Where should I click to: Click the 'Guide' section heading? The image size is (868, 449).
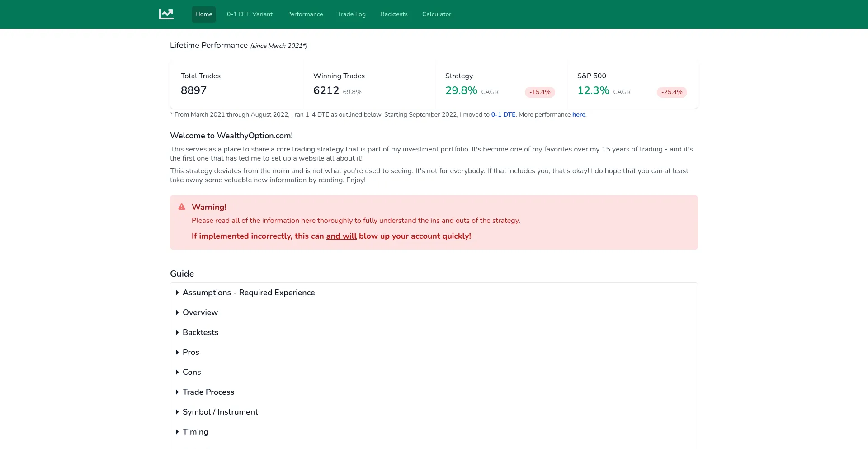click(x=182, y=274)
